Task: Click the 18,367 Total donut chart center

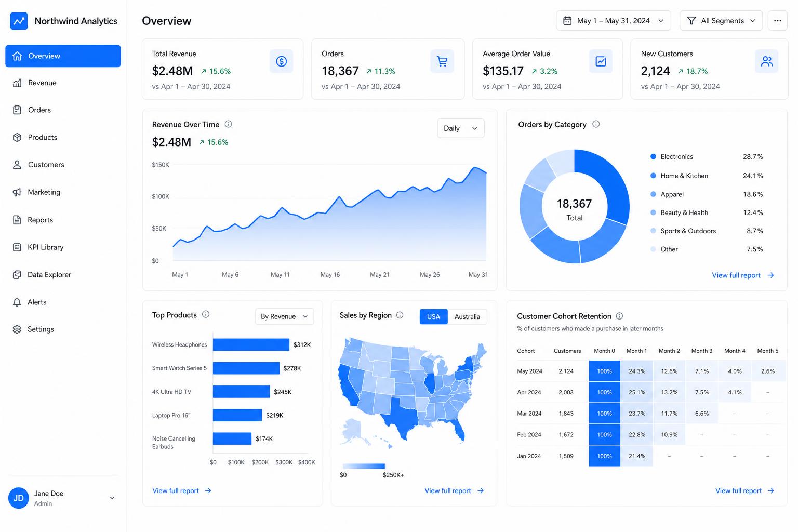Action: 575,209
